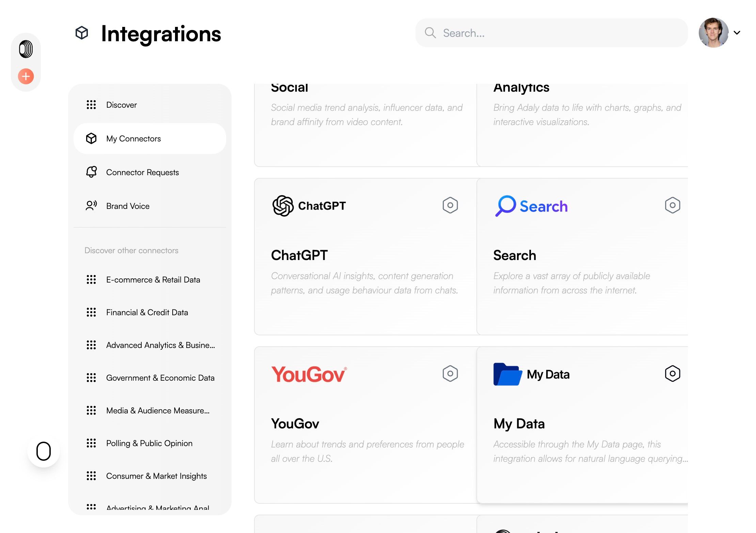Image resolution: width=756 pixels, height=533 pixels.
Task: Open Search connector settings hexagon icon
Action: click(x=672, y=205)
